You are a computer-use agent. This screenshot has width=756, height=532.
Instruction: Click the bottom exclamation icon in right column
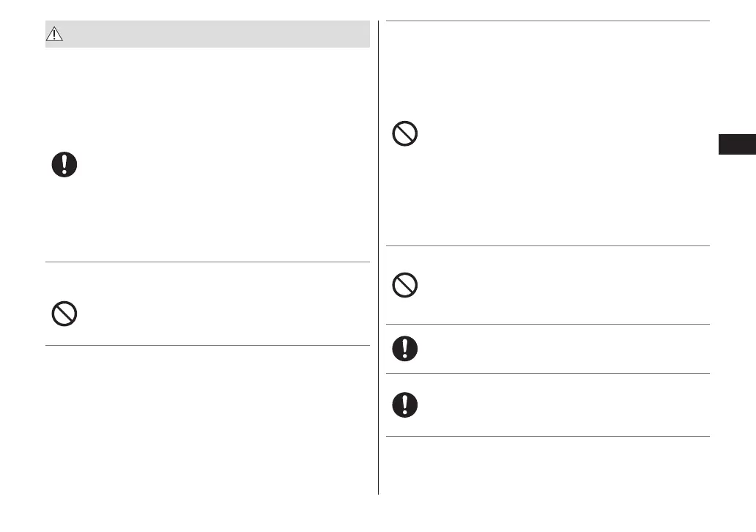(x=405, y=404)
